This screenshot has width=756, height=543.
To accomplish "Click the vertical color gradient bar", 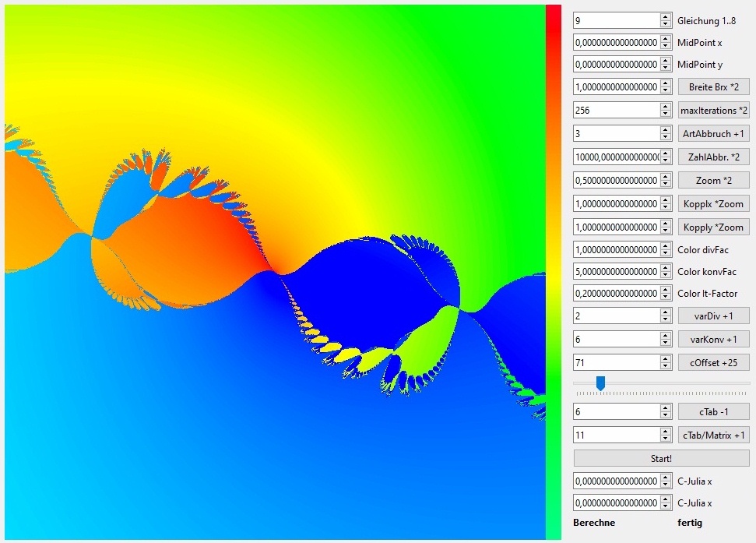I will tap(554, 272).
